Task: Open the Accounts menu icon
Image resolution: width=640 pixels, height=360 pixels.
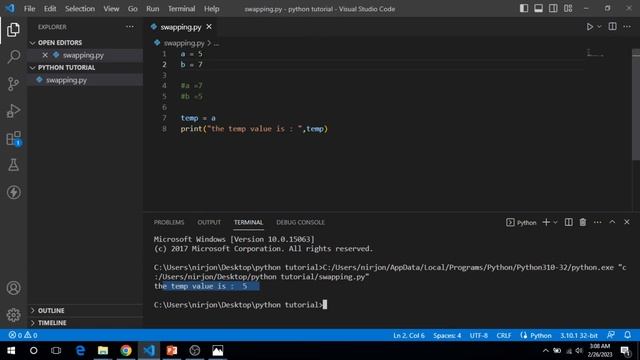Action: click(13, 288)
